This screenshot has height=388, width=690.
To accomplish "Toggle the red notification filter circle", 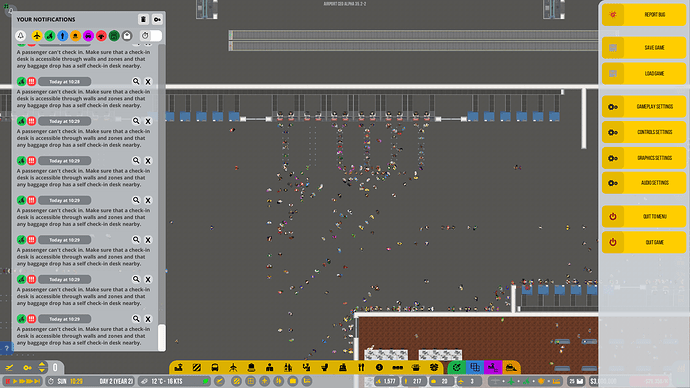I will click(x=101, y=36).
